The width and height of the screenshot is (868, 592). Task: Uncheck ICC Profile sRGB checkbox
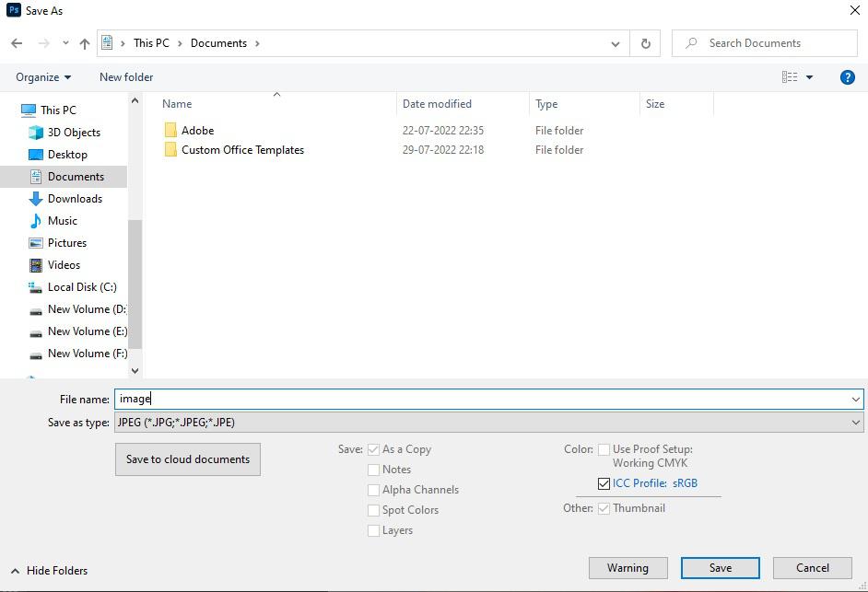pos(604,483)
